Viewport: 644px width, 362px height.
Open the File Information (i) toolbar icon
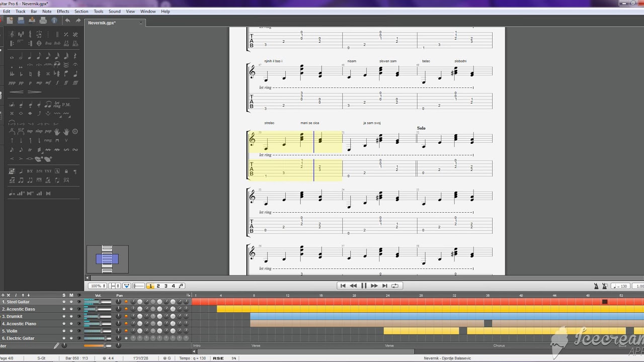54,20
